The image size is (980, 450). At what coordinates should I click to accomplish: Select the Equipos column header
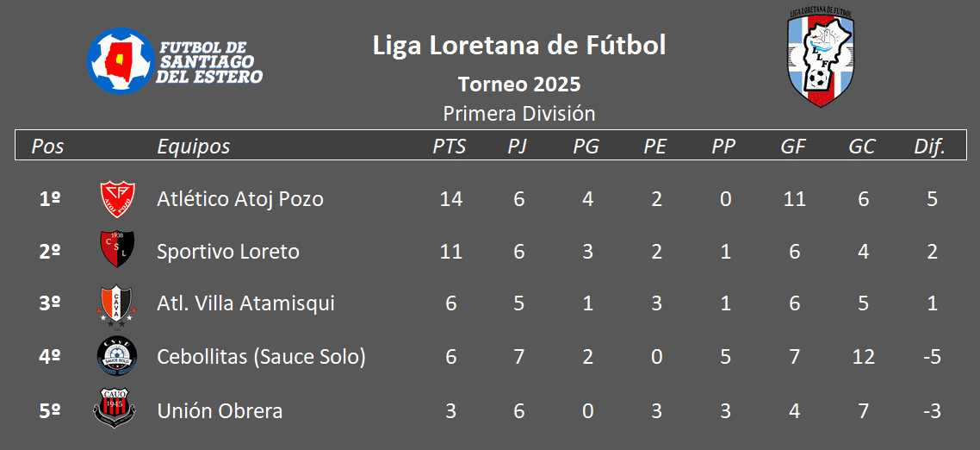[x=193, y=147]
